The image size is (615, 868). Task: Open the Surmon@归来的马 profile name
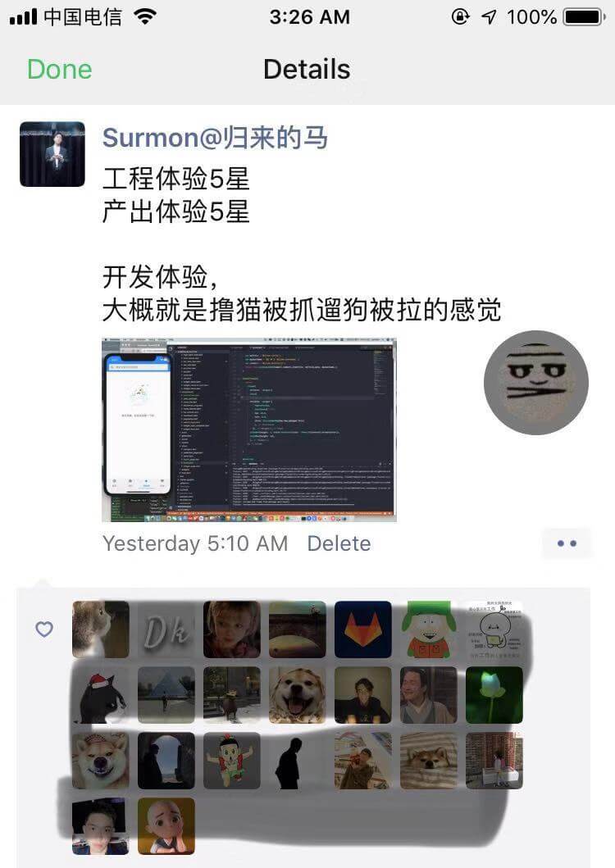pyautogui.click(x=215, y=137)
